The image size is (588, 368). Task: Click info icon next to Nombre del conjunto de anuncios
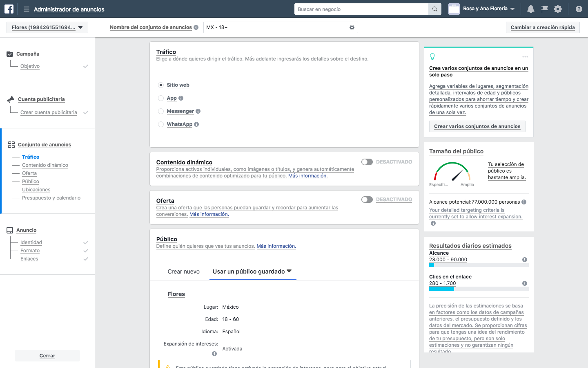point(196,27)
